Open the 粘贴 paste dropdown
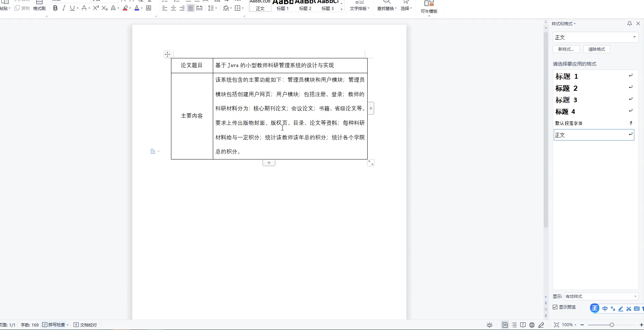Image resolution: width=644 pixels, height=330 pixels. pos(5,8)
